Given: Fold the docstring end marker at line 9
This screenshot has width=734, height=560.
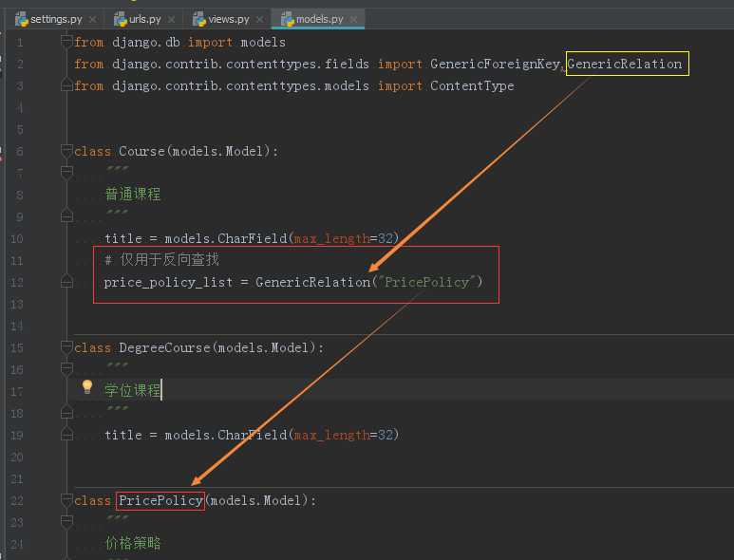Looking at the screenshot, I should 66,216.
